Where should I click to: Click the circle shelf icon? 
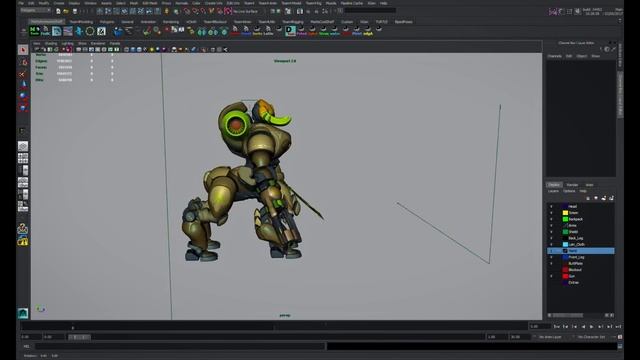(90, 31)
